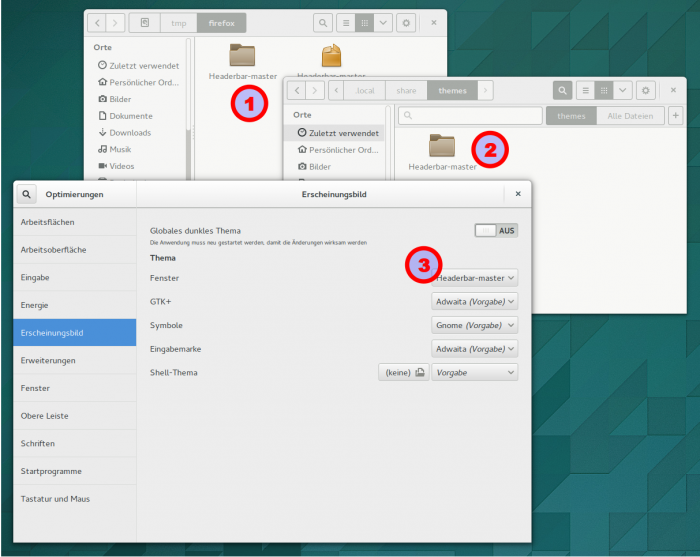The image size is (700, 557).
Task: Toggle Alle Dateien search scope
Action: pos(630,116)
